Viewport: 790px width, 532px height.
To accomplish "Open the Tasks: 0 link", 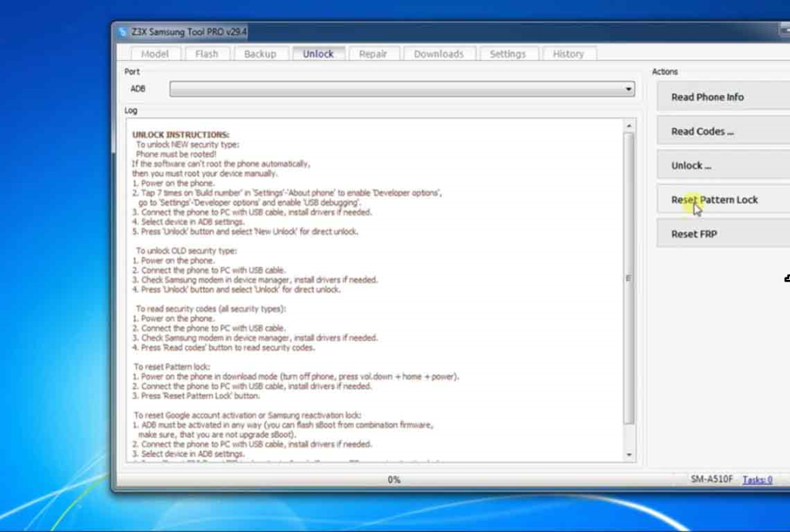I will (x=758, y=480).
